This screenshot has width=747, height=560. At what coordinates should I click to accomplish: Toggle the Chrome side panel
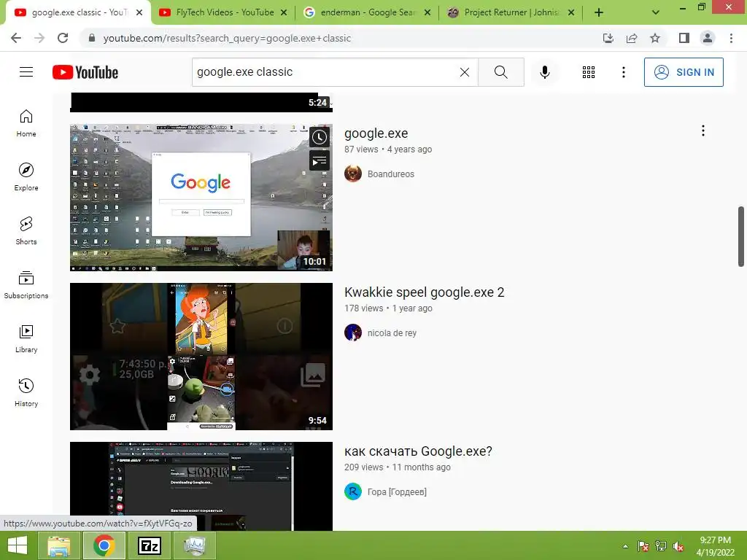point(684,38)
